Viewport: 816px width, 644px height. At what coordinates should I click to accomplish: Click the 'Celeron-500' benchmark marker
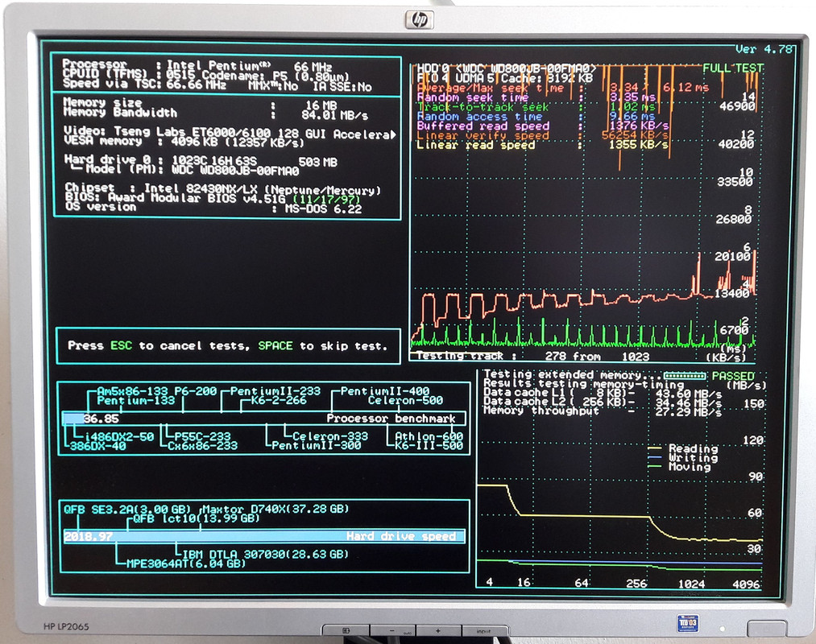tap(405, 401)
